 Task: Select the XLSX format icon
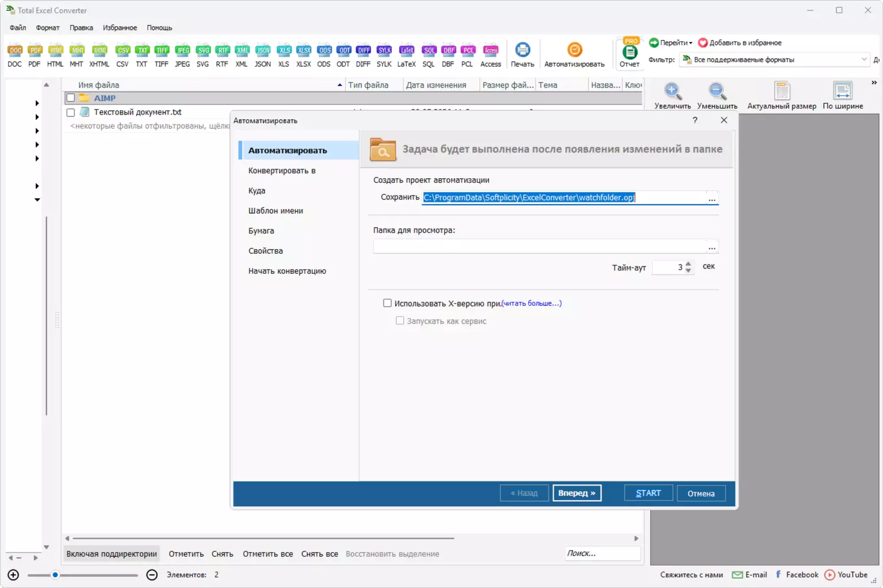tap(304, 55)
